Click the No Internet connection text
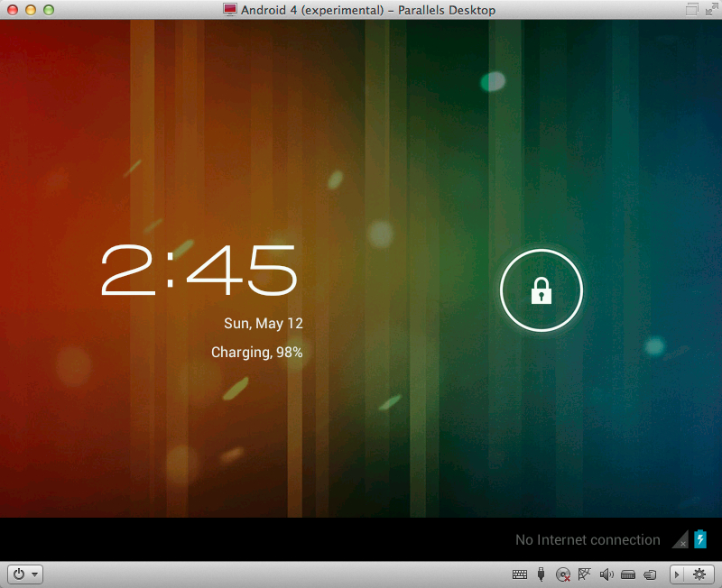 tap(588, 539)
